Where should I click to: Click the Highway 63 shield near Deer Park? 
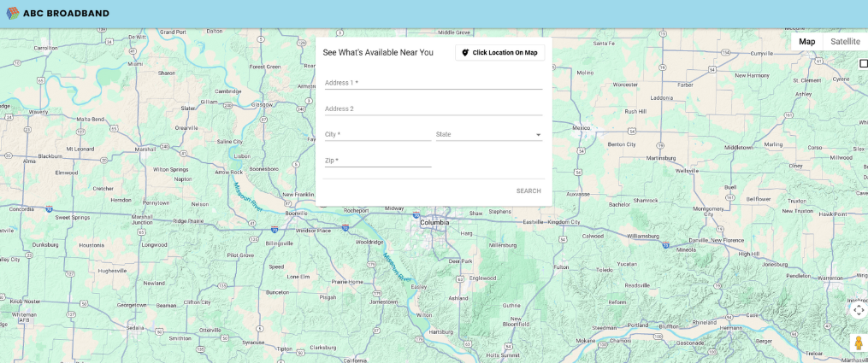(460, 278)
